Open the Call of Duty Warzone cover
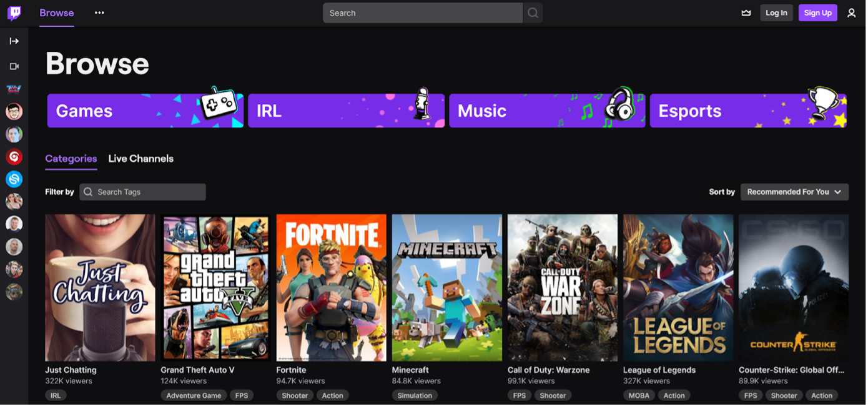This screenshot has height=406, width=868. (x=563, y=288)
